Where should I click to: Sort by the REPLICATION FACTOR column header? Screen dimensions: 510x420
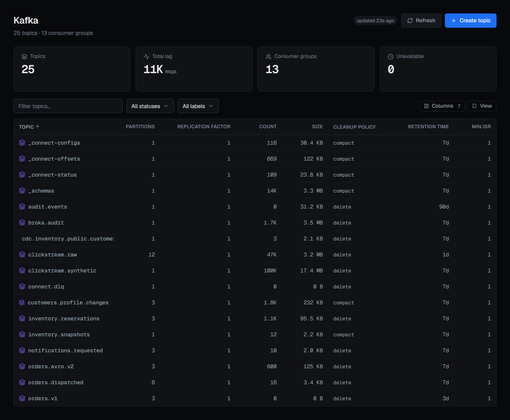click(204, 127)
